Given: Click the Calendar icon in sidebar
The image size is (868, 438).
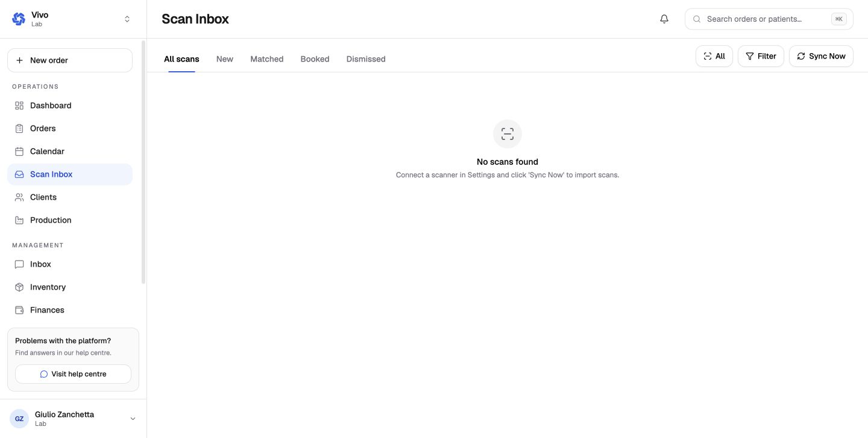Looking at the screenshot, I should [19, 151].
